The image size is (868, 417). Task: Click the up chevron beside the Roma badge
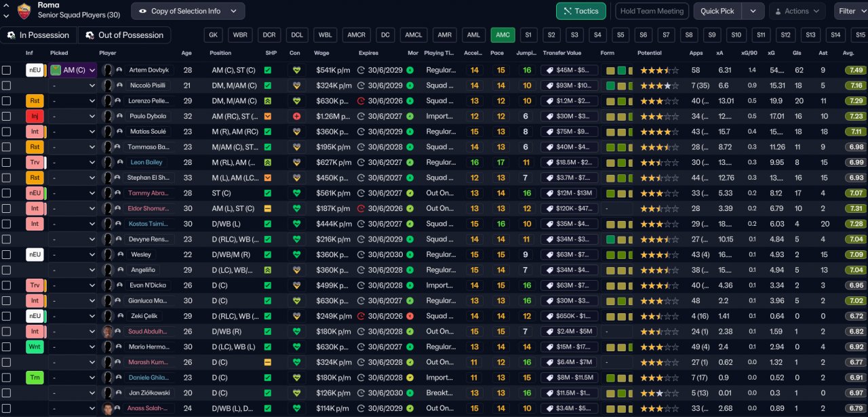[6, 5]
